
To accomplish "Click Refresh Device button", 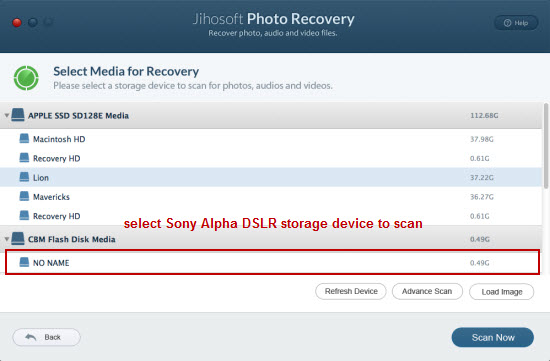I will [351, 291].
